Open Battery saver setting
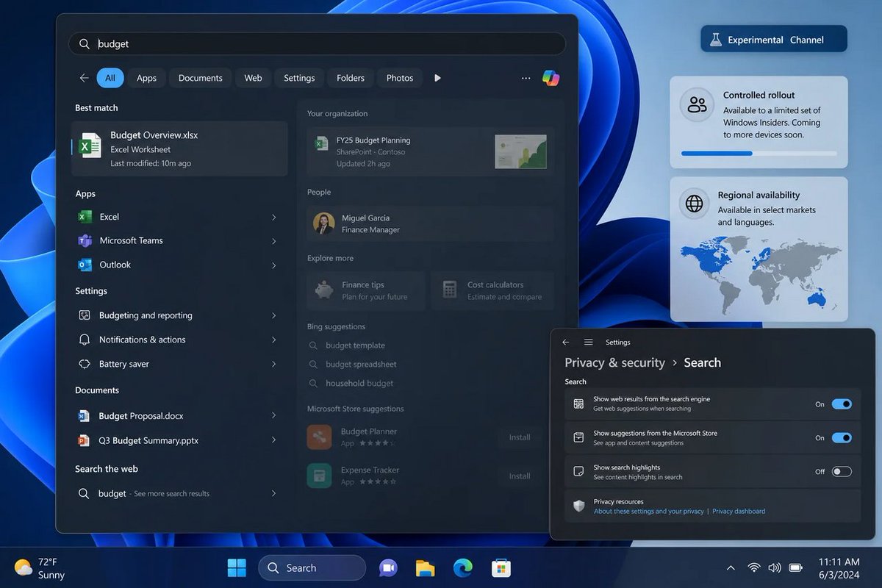This screenshot has width=882, height=588. click(x=177, y=364)
